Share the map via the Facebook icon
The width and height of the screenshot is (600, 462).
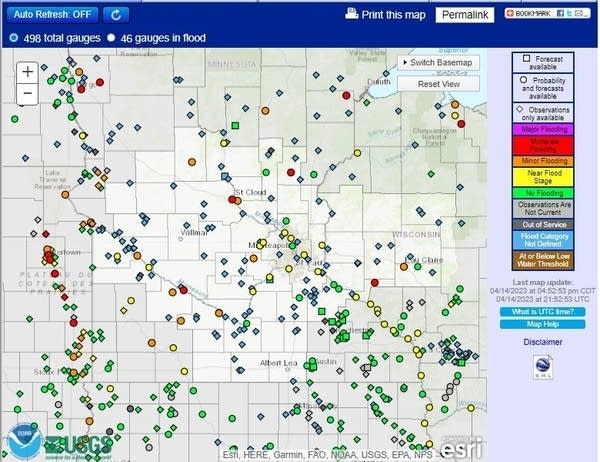click(560, 13)
